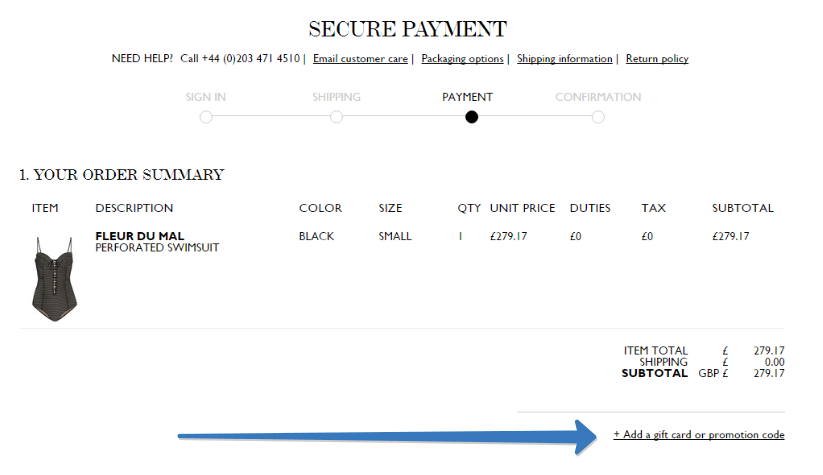Add a gift card or promotion code

[699, 435]
